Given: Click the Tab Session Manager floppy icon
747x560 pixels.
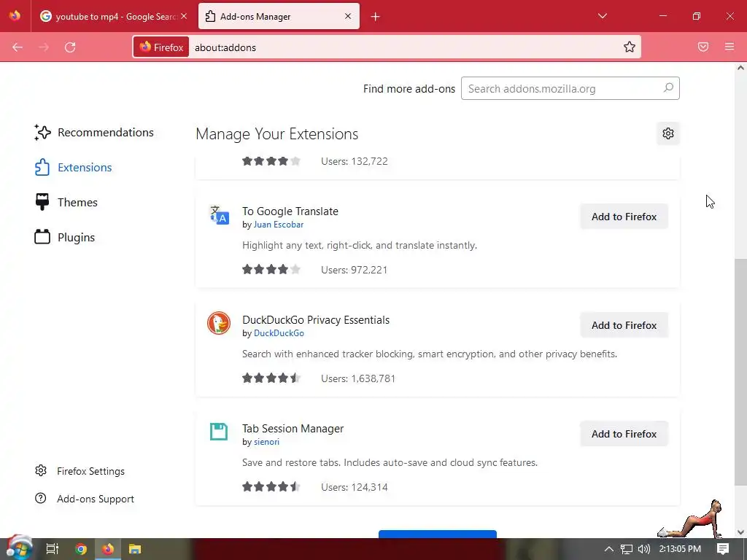Looking at the screenshot, I should click(x=219, y=432).
